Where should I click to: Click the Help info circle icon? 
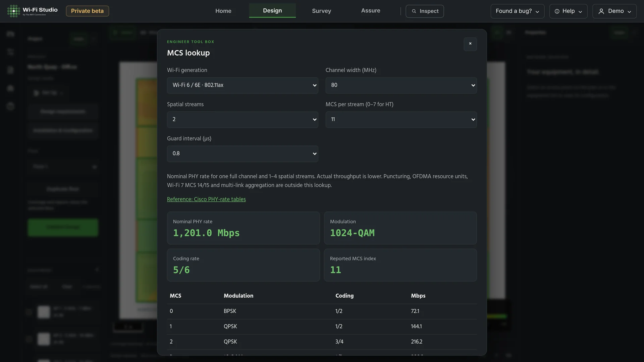pos(557,11)
